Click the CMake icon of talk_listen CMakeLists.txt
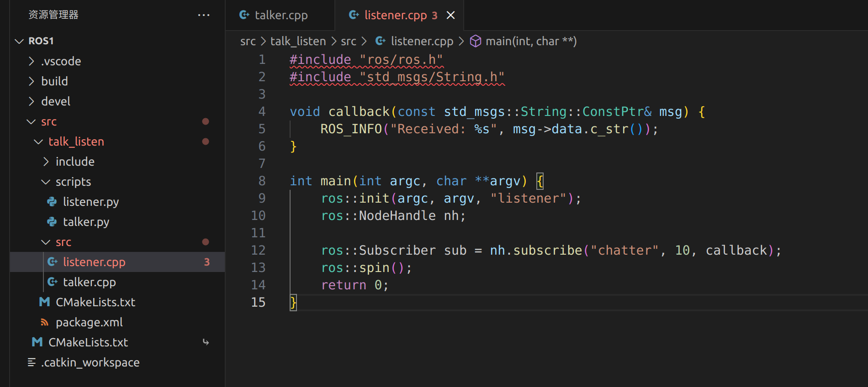 (x=45, y=302)
